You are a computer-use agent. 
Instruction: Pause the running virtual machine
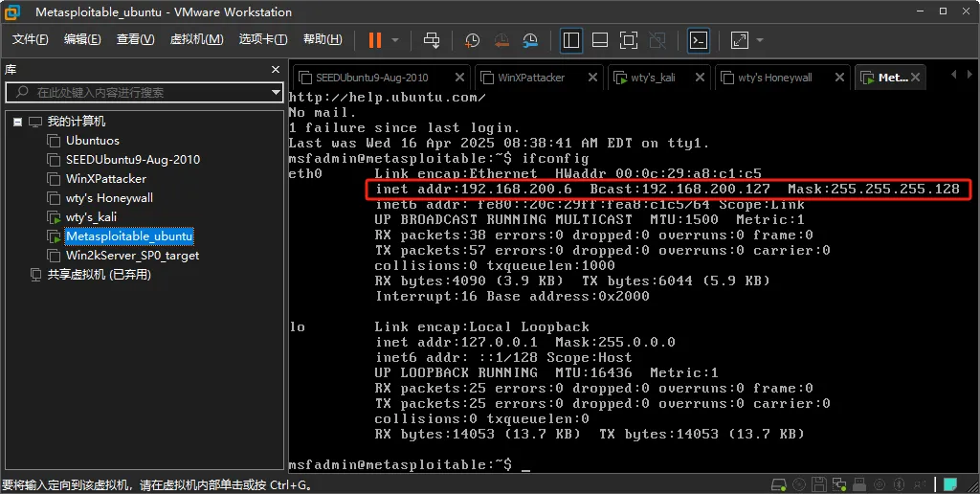pyautogui.click(x=375, y=40)
